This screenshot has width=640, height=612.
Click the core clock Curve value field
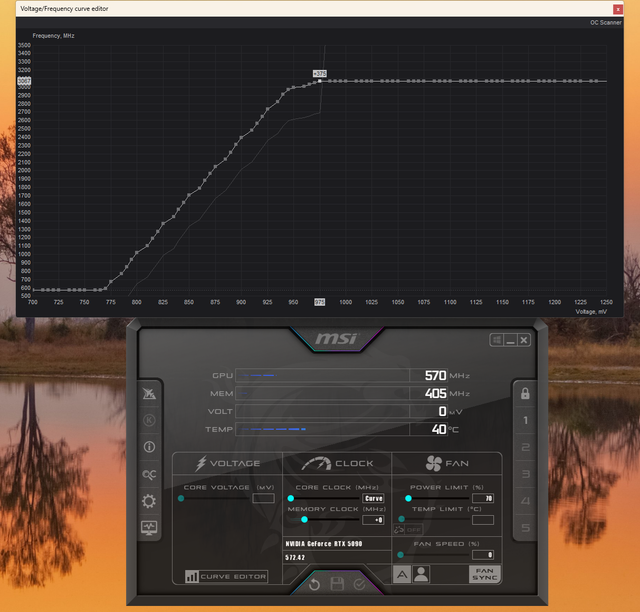click(x=373, y=499)
